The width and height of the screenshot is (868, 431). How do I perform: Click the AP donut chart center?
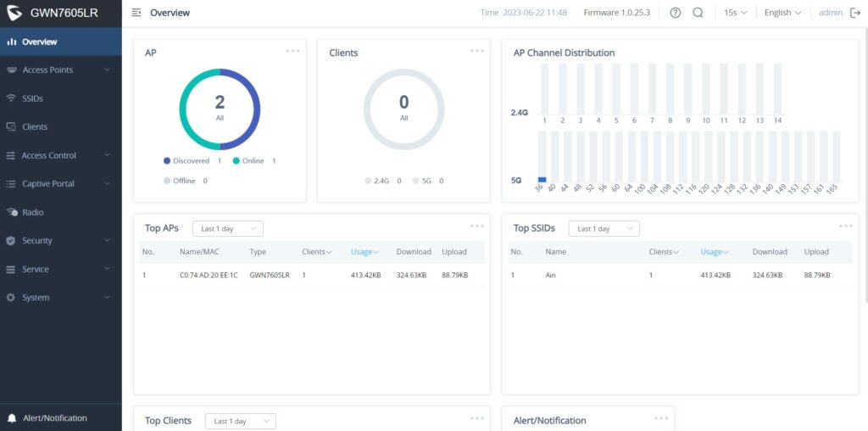click(220, 109)
